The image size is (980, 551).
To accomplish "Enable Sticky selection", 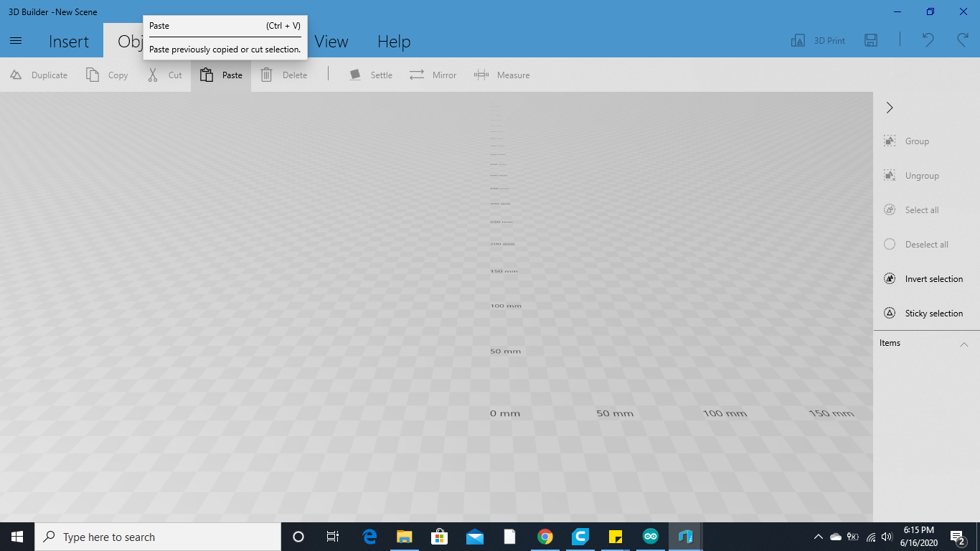I will (925, 313).
